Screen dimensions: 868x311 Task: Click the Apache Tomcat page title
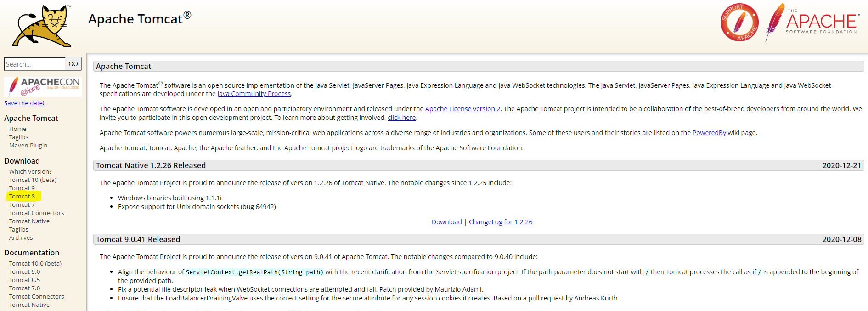[x=140, y=18]
